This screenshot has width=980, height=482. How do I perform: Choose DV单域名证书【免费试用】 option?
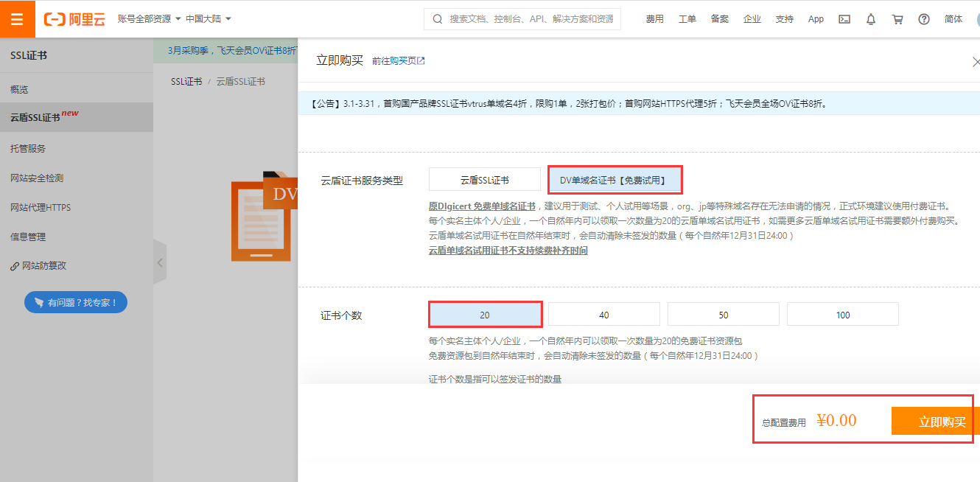(x=615, y=180)
